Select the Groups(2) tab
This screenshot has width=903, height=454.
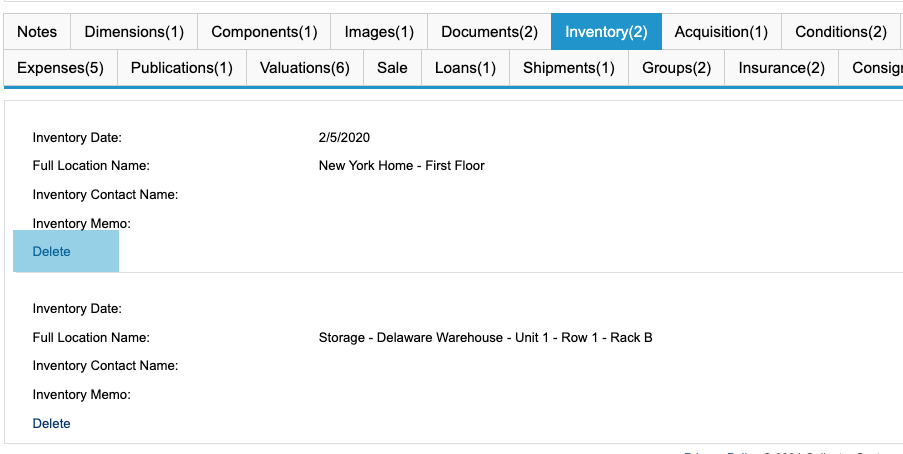(x=677, y=68)
